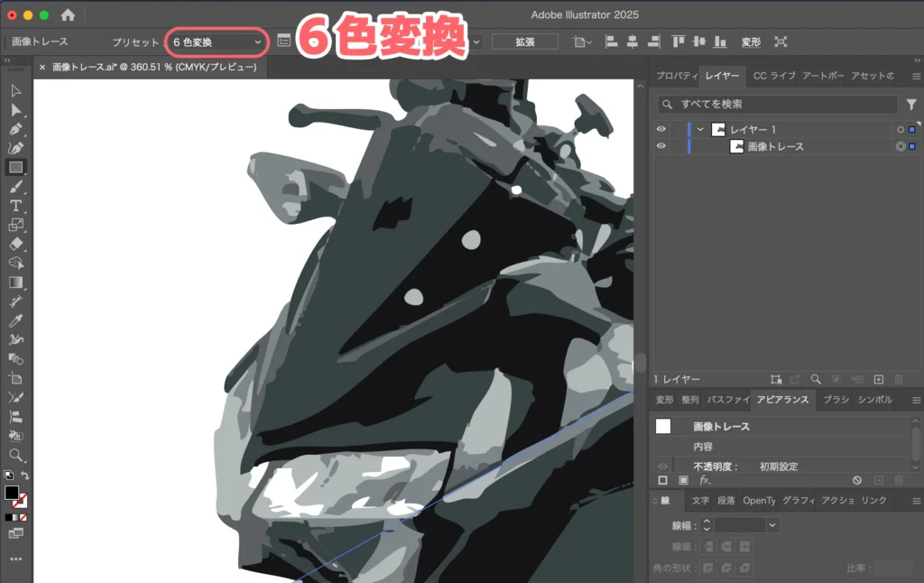This screenshot has height=583, width=924.
Task: Open the 線幅 stroke width dropdown
Action: (x=772, y=524)
